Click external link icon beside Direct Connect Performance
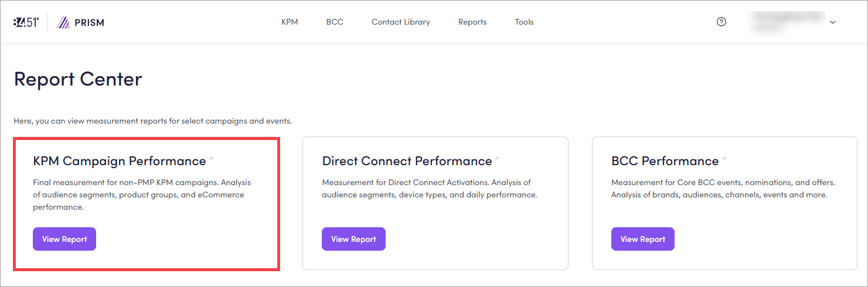 point(497,159)
